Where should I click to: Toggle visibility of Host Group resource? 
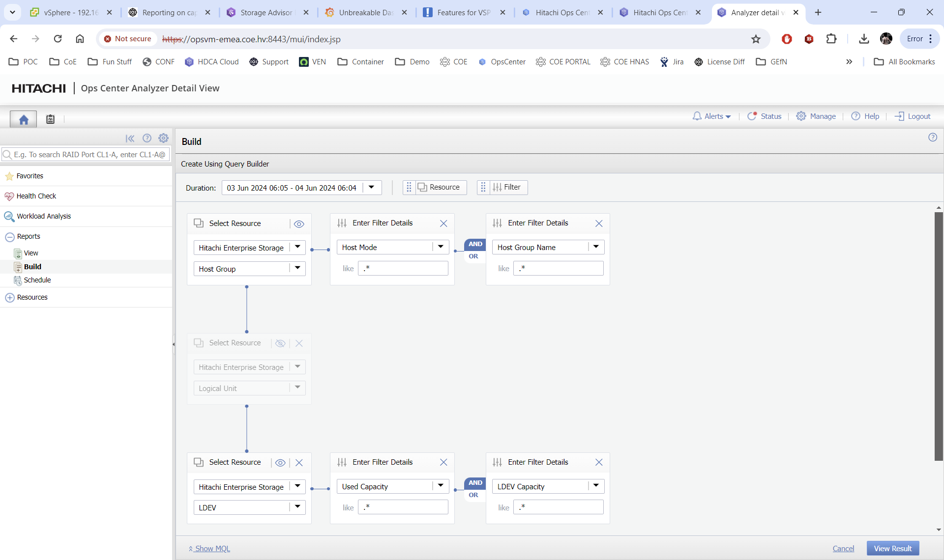[x=299, y=224]
